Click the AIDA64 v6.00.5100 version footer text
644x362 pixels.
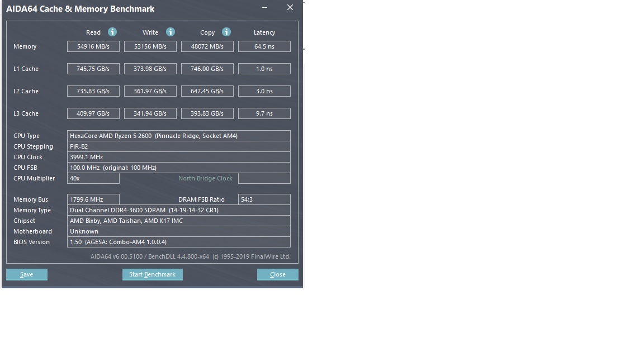click(x=191, y=256)
